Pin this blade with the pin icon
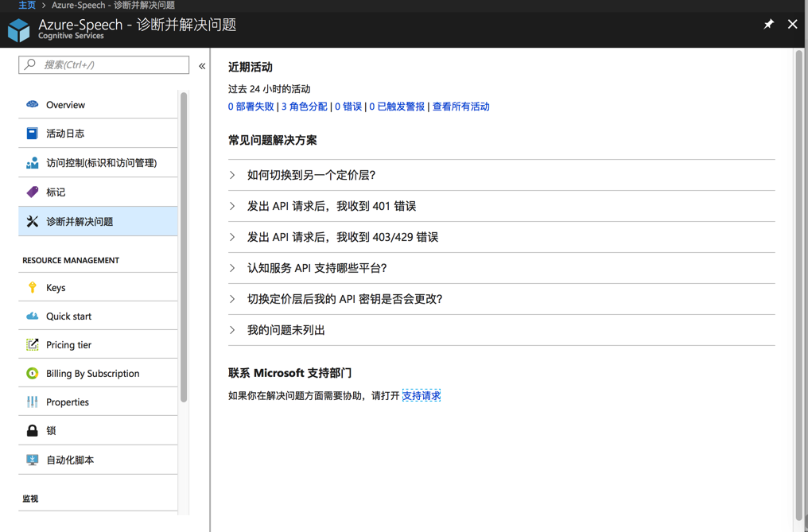This screenshot has width=808, height=532. [x=768, y=24]
